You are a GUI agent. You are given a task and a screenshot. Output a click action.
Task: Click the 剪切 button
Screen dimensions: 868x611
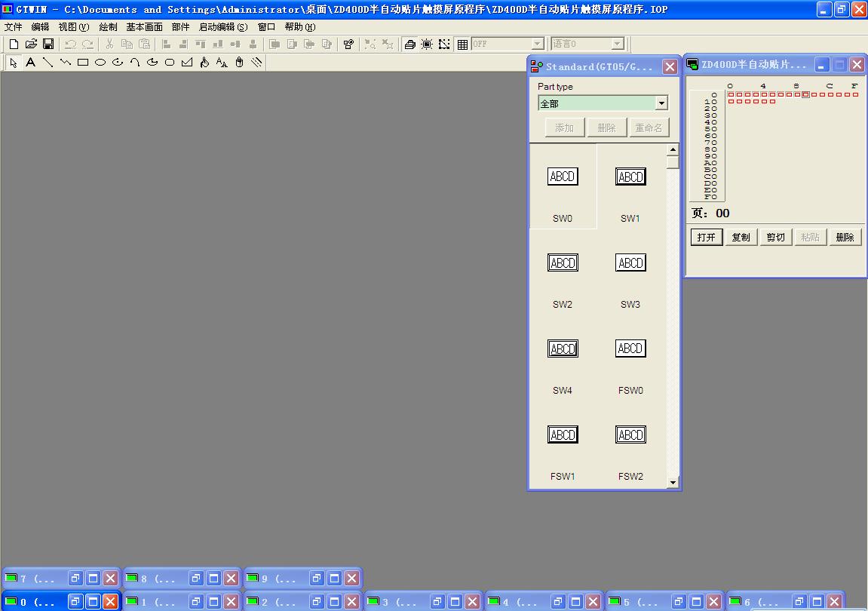pos(776,237)
